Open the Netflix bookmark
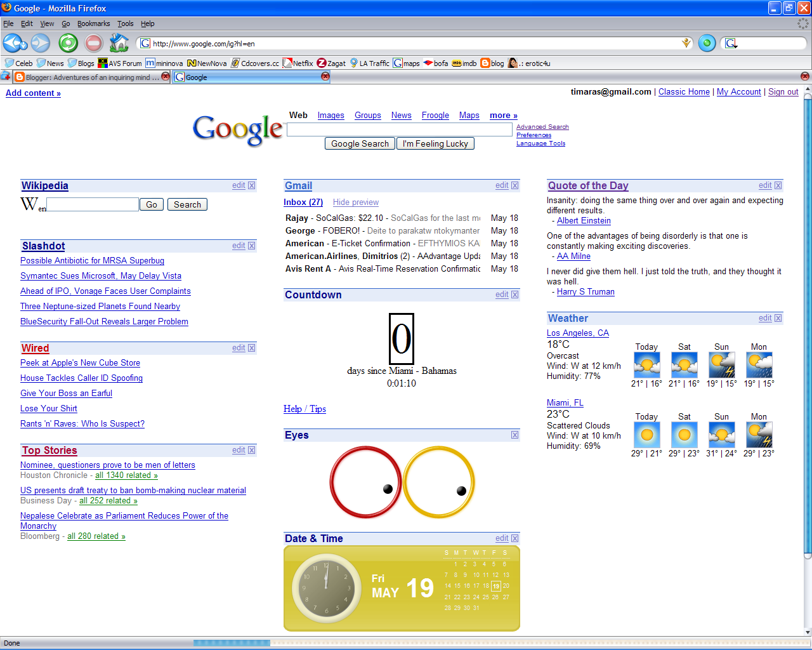Viewport: 812px width, 650px height. (298, 63)
